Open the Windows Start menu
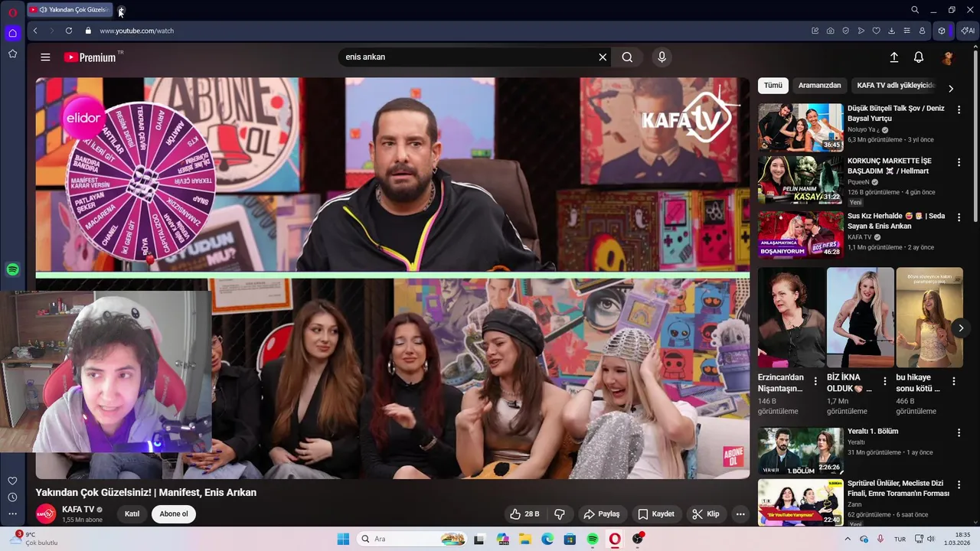980x551 pixels. tap(343, 539)
